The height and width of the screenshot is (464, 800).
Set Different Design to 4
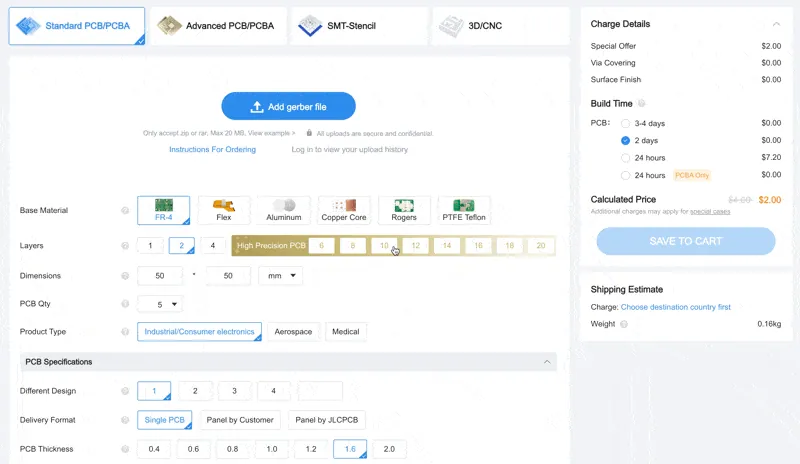tap(273, 391)
